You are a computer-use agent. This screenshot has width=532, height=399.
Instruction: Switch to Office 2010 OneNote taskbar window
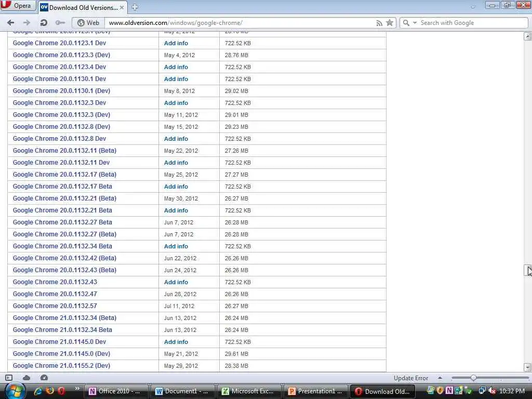tap(116, 391)
